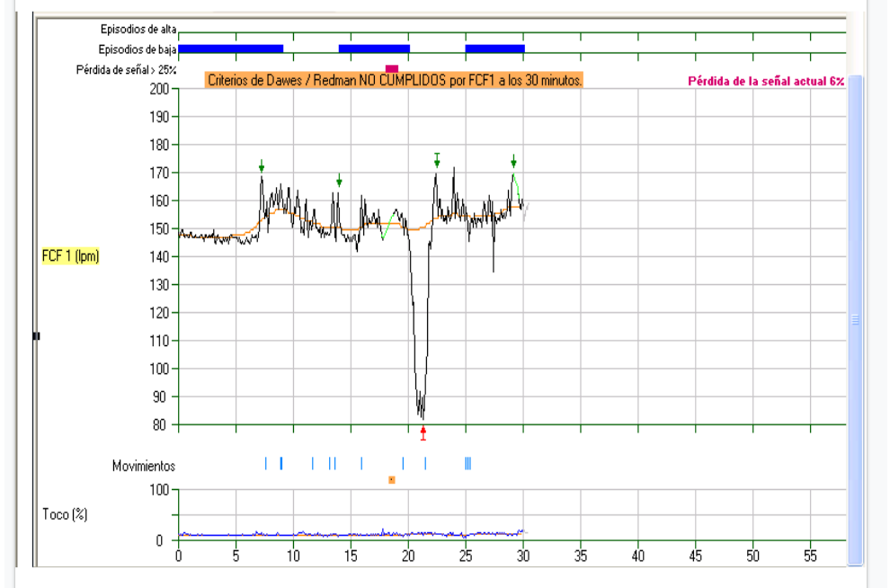The image size is (890, 588).
Task: Select the green acceleration arrow near minute 14
Action: click(339, 181)
